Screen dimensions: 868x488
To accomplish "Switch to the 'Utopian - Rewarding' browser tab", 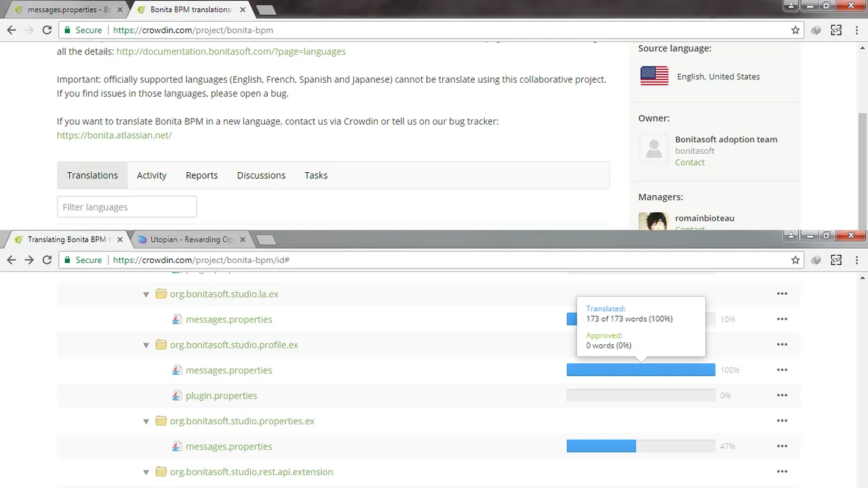I will tap(191, 240).
